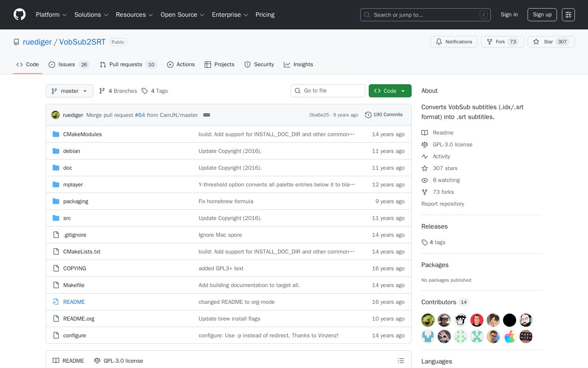The image size is (588, 368).
Task: Switch to the Security tab
Action: coord(259,65)
